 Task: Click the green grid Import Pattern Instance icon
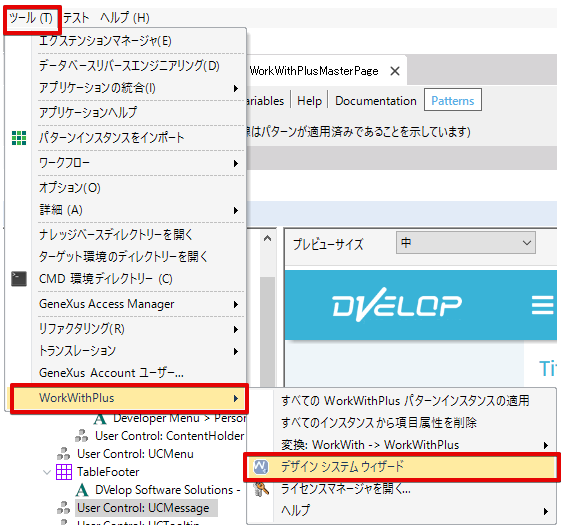point(19,138)
